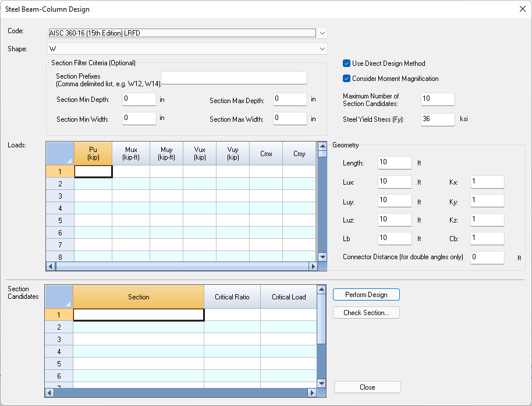Click the Perform Design button
This screenshot has width=532, height=406.
[x=366, y=295]
